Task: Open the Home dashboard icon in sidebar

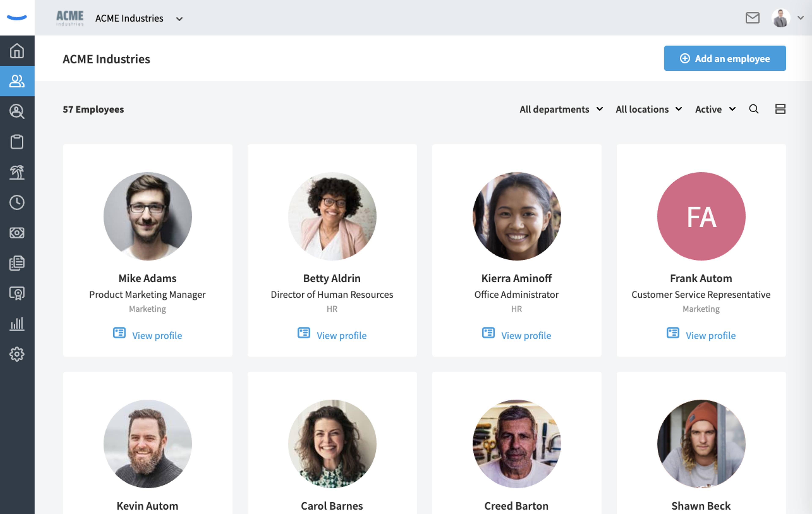Action: pos(17,51)
